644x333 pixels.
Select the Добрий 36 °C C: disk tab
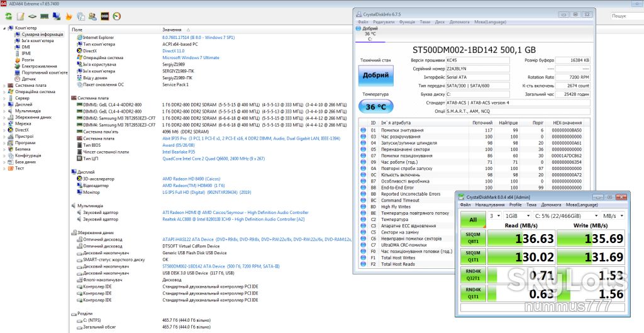[370, 34]
